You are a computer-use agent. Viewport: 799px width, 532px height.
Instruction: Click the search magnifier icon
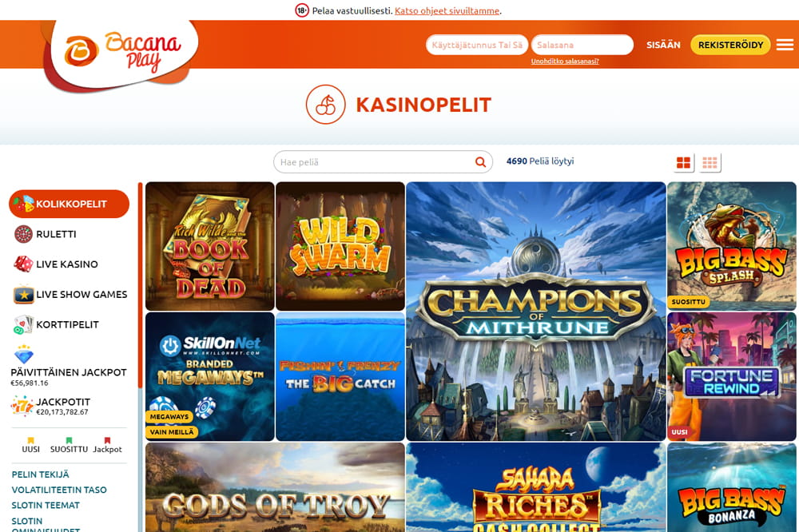coord(480,162)
